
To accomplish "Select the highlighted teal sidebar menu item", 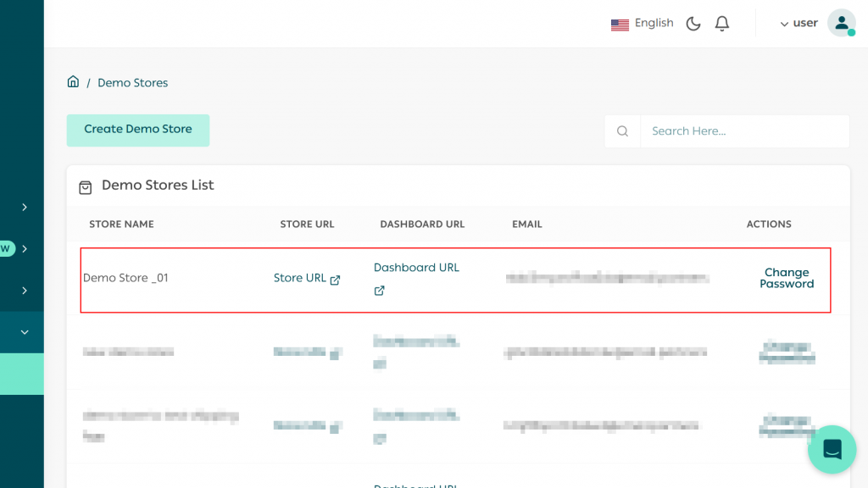I will click(x=21, y=374).
